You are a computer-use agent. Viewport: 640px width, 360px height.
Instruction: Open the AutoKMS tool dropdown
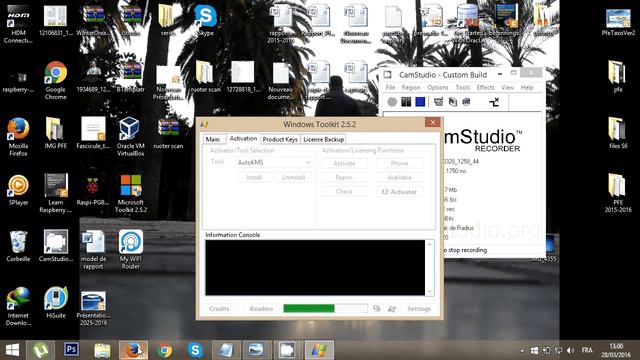click(274, 162)
